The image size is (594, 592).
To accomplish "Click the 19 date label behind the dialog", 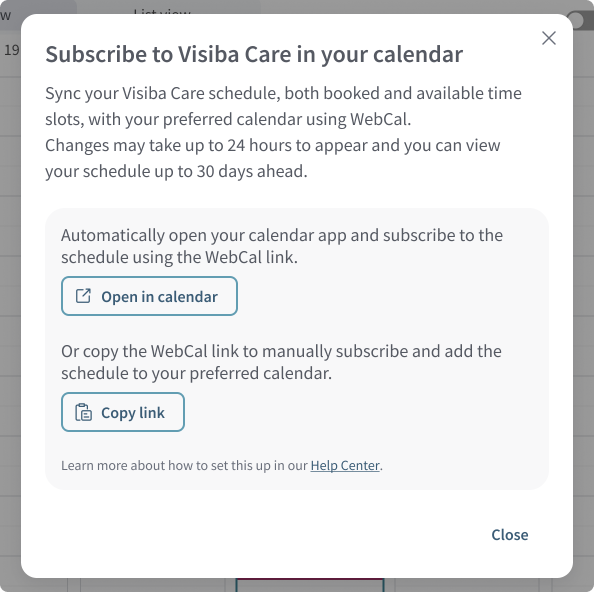I will (x=11, y=50).
